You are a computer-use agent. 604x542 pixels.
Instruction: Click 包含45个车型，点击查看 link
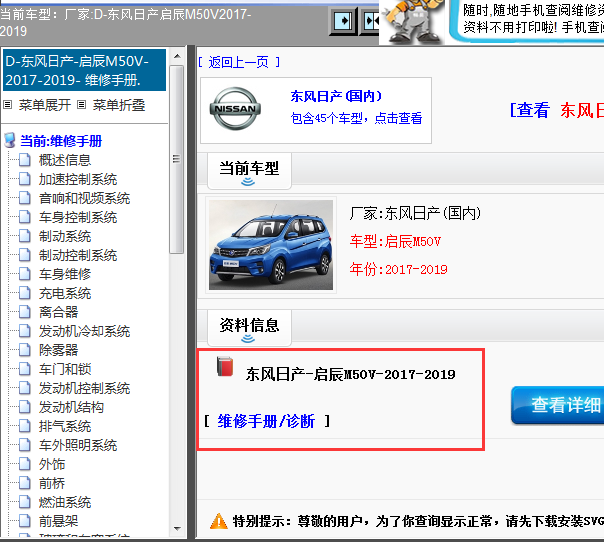coord(356,118)
